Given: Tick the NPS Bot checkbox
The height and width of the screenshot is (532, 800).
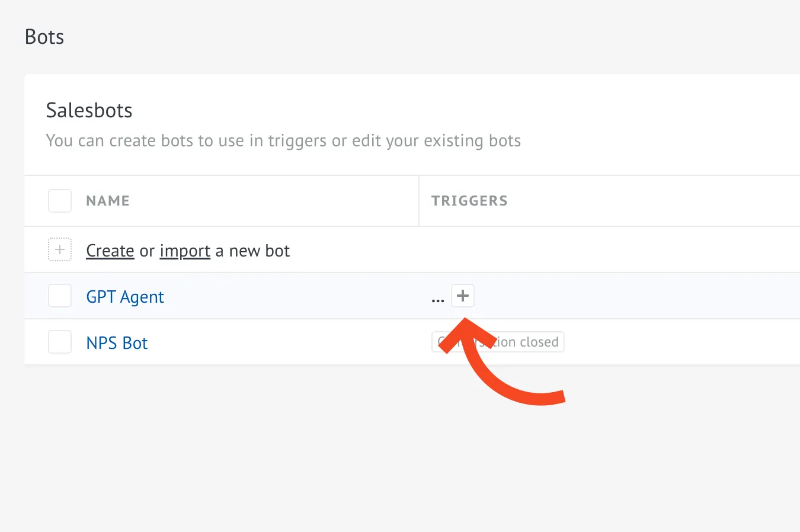Looking at the screenshot, I should [x=60, y=342].
